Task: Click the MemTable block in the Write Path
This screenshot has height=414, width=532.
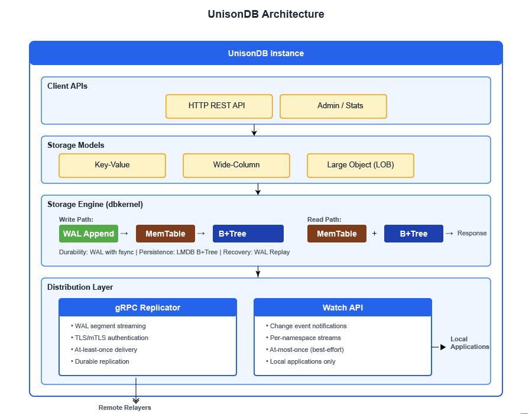Action: point(165,234)
